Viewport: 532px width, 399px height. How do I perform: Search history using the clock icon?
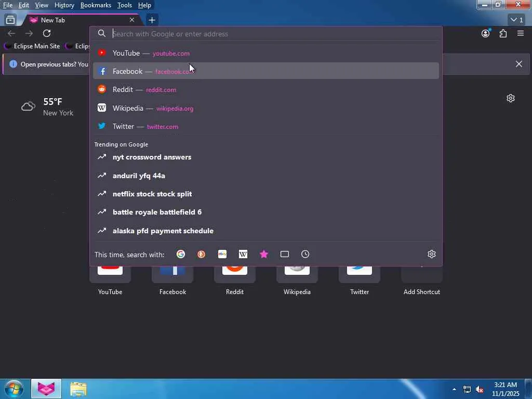pyautogui.click(x=305, y=254)
